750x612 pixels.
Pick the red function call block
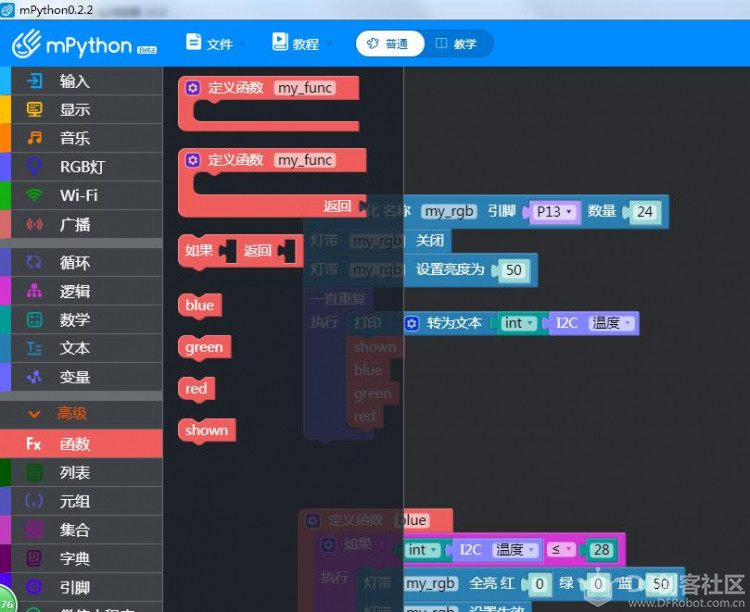coord(196,389)
